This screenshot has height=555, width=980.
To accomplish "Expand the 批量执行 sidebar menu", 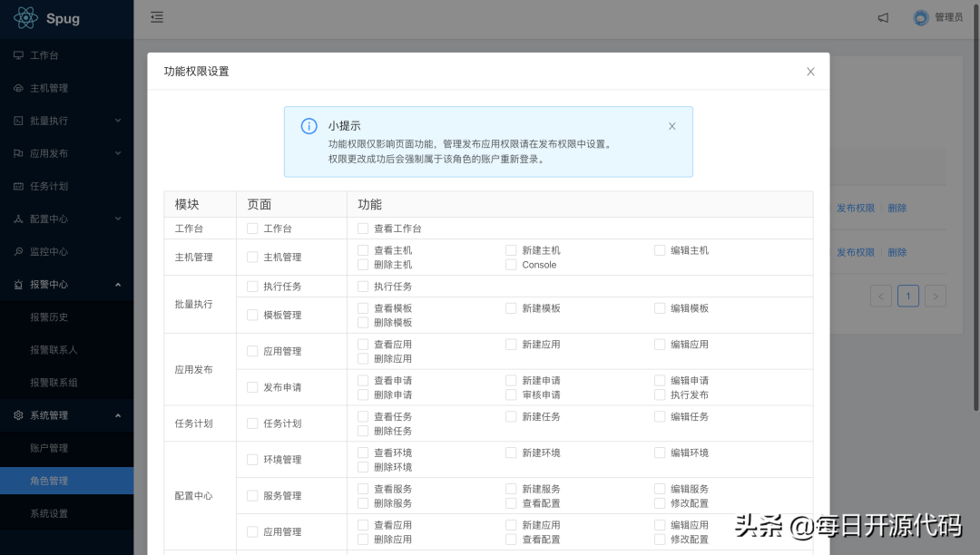I will [66, 121].
